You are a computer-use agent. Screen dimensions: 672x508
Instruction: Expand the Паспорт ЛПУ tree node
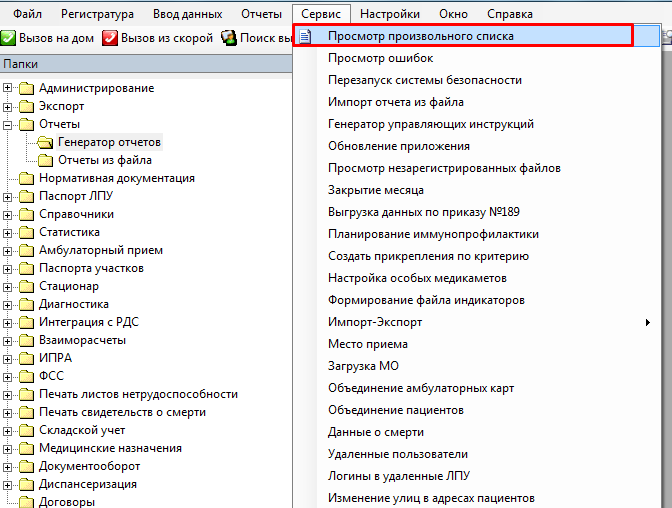coord(7,197)
